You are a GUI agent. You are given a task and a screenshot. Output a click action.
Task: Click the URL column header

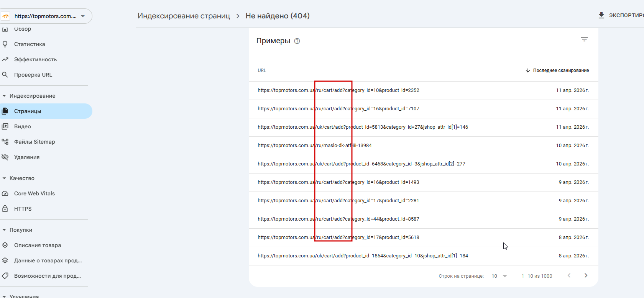click(262, 70)
